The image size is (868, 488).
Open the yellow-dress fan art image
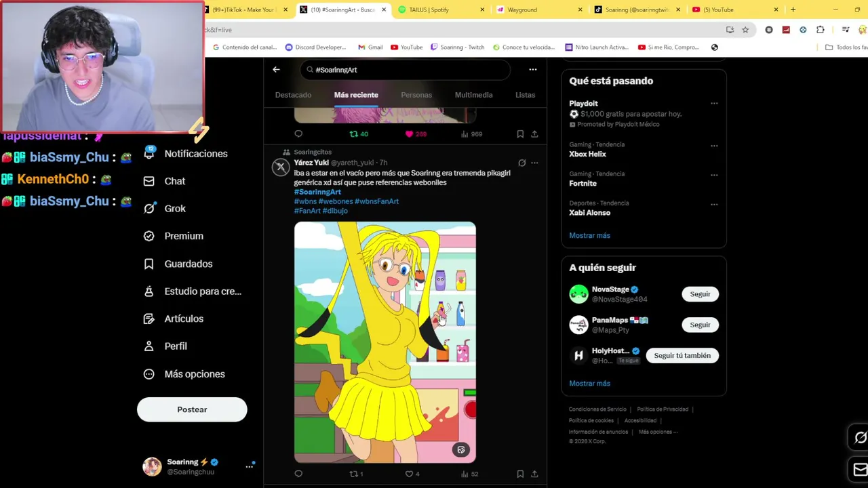click(384, 342)
